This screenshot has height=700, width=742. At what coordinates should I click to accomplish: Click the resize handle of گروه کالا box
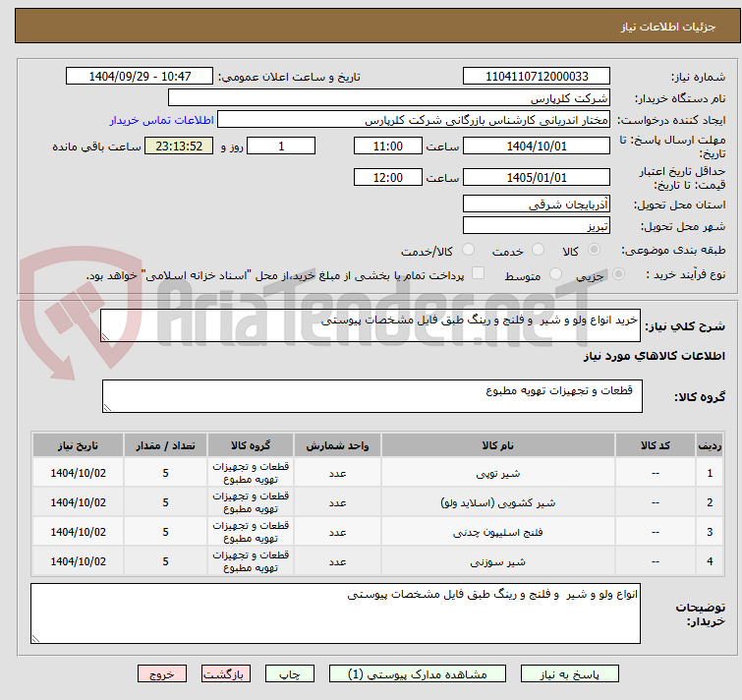click(107, 407)
